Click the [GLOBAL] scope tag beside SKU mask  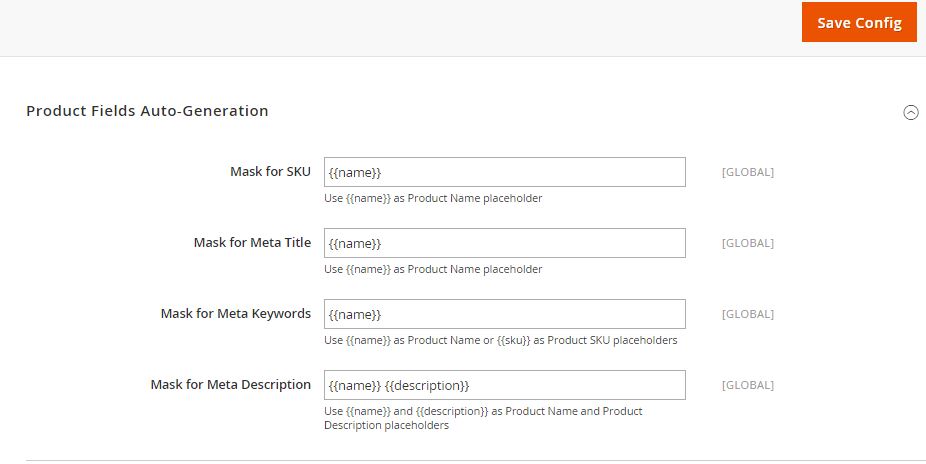point(747,172)
